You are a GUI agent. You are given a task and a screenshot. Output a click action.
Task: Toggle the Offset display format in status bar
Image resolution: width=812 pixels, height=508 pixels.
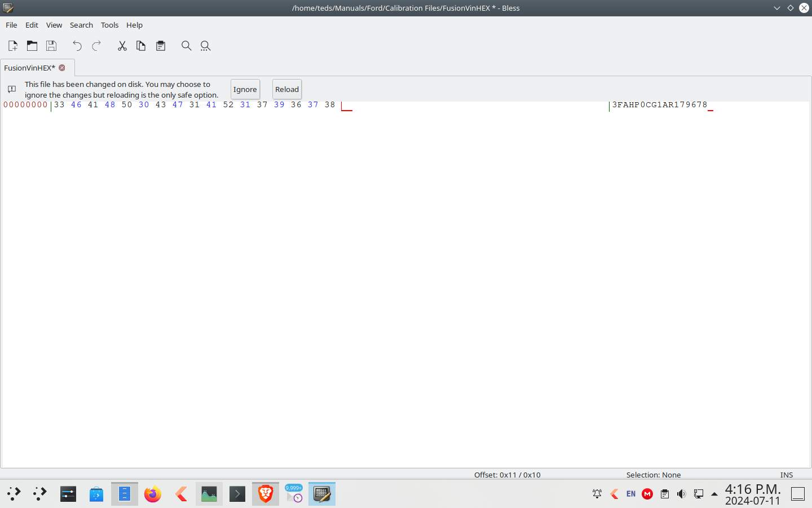[x=507, y=475]
